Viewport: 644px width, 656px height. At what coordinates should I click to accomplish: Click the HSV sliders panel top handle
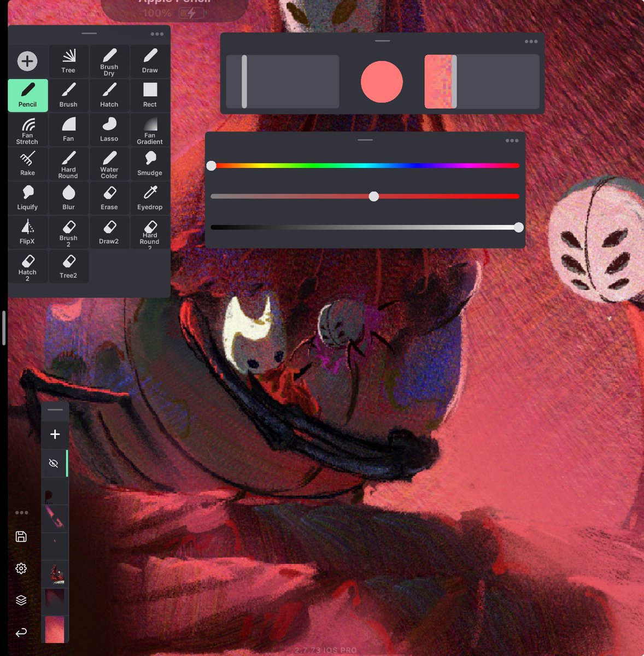coord(365,140)
